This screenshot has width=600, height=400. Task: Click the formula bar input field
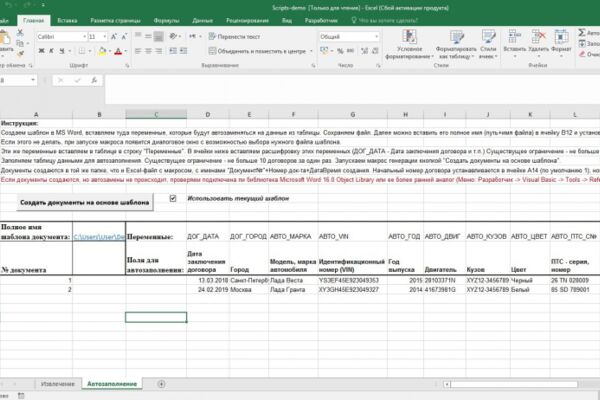pos(352,89)
